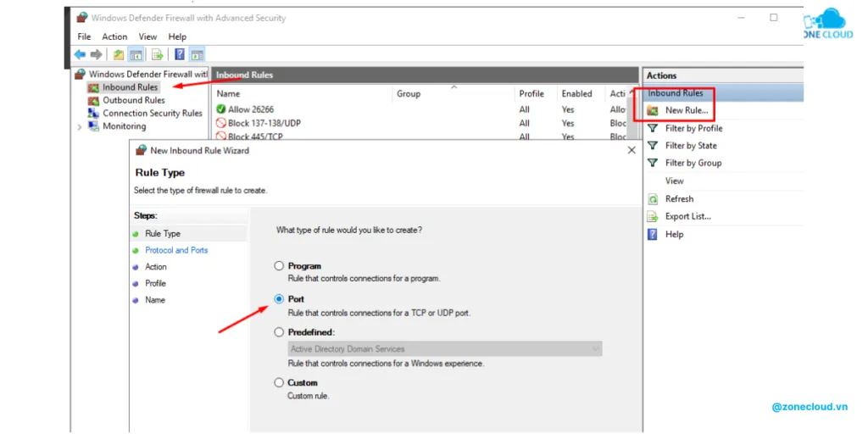Click the Rule Type wizard step
This screenshot has width=868, height=434.
coord(163,234)
